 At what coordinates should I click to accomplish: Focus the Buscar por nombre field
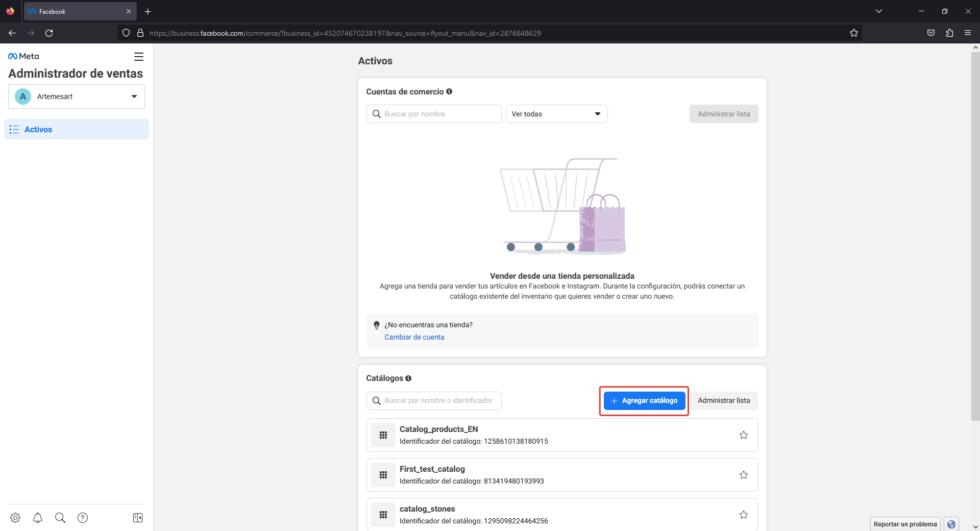[x=434, y=114]
